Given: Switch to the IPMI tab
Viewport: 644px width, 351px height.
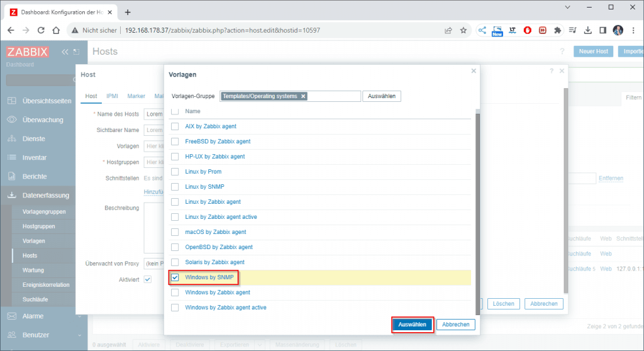Looking at the screenshot, I should [112, 96].
